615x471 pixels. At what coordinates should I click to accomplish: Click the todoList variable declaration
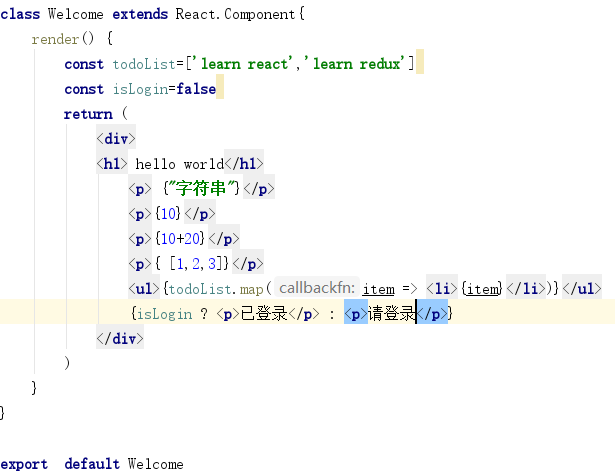click(x=144, y=64)
